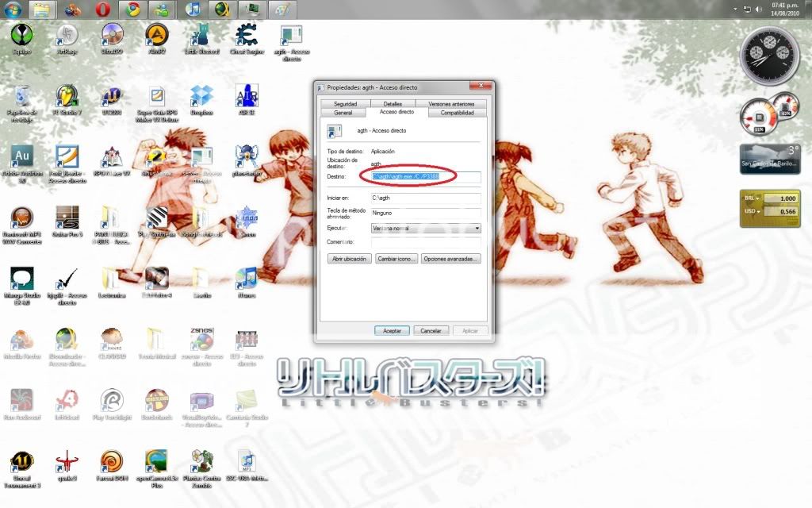Click the Little Busters desktop shortcut
Image resolution: width=812 pixels, height=508 pixels.
click(201, 39)
